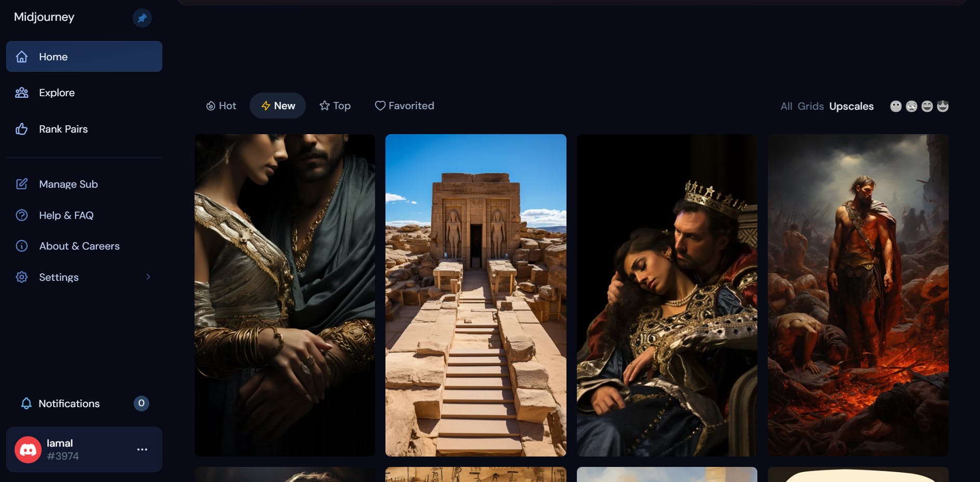Image resolution: width=980 pixels, height=482 pixels.
Task: Go to the Home page
Action: pyautogui.click(x=84, y=57)
